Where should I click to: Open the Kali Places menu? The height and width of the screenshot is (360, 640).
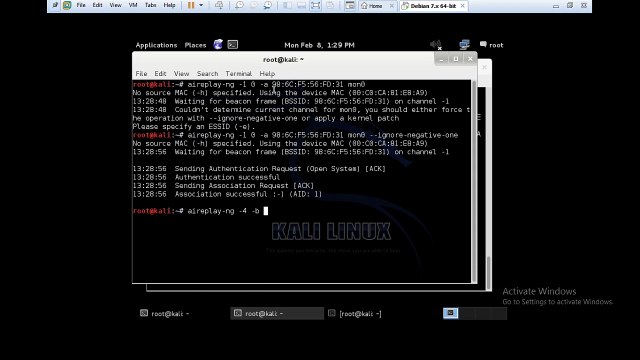pos(195,45)
